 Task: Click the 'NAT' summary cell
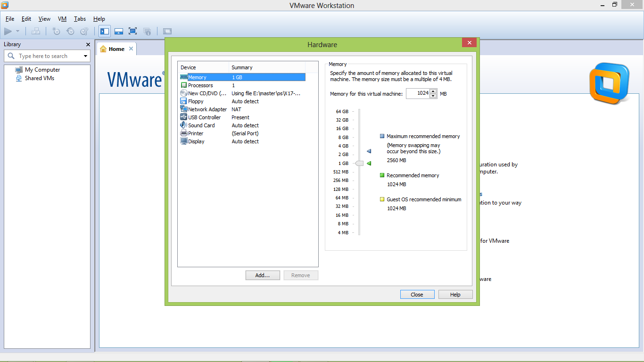[236, 109]
